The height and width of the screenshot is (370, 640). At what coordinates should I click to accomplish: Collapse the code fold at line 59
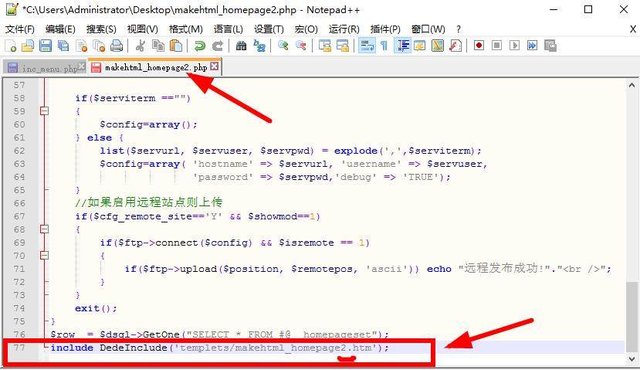tap(44, 111)
